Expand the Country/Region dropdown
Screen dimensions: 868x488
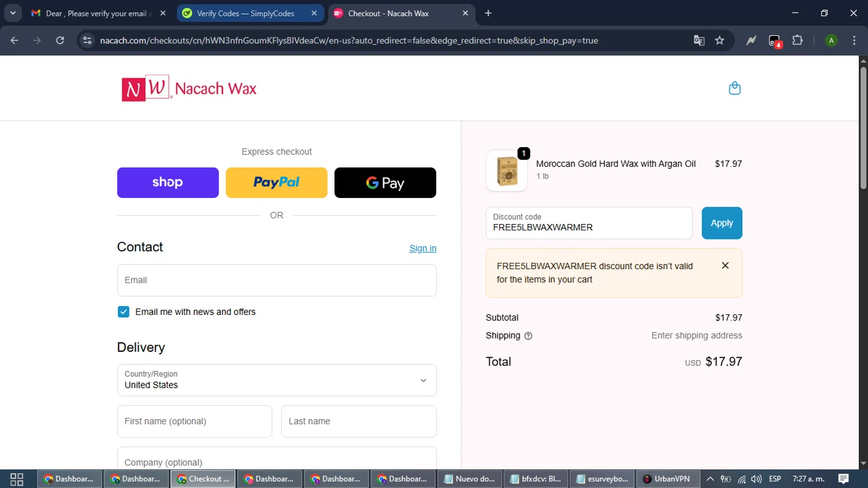[277, 380]
